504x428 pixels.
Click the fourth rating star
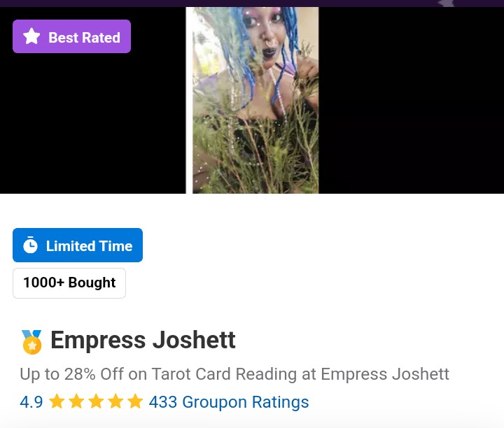115,401
